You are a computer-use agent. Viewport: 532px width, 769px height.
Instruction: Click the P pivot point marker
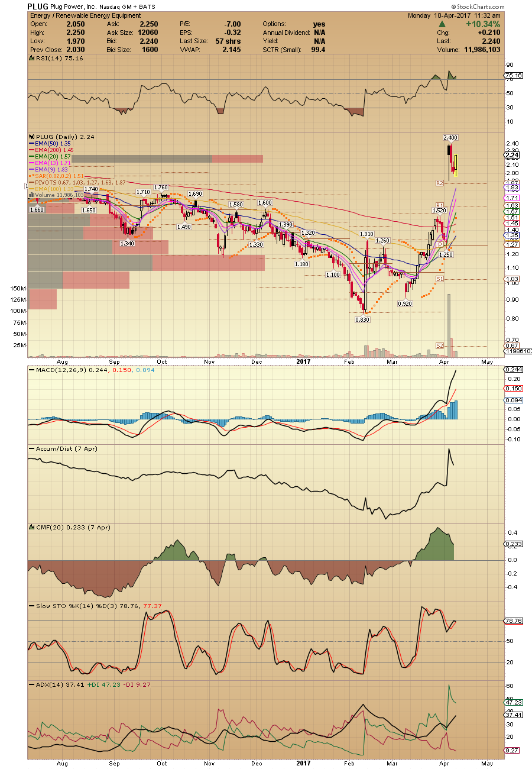click(x=440, y=244)
